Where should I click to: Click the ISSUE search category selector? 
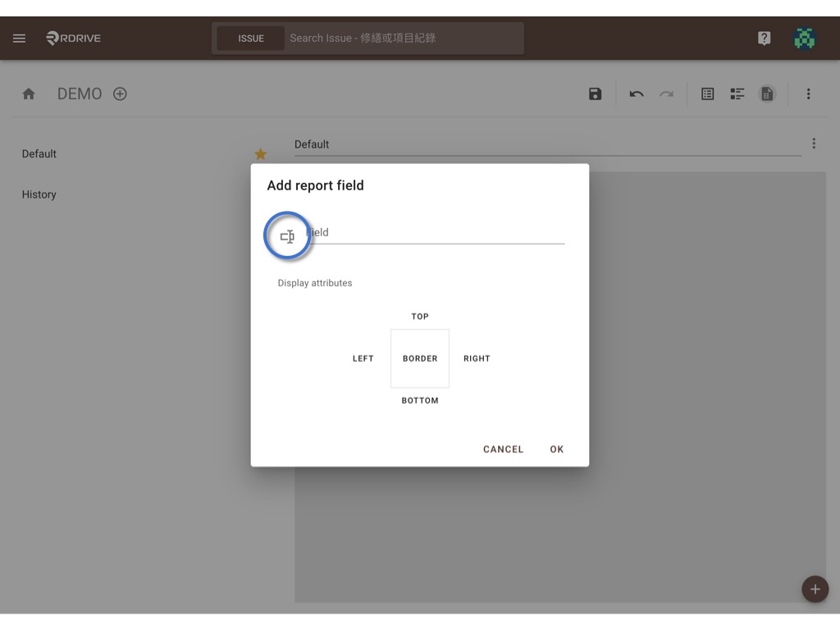click(x=251, y=39)
